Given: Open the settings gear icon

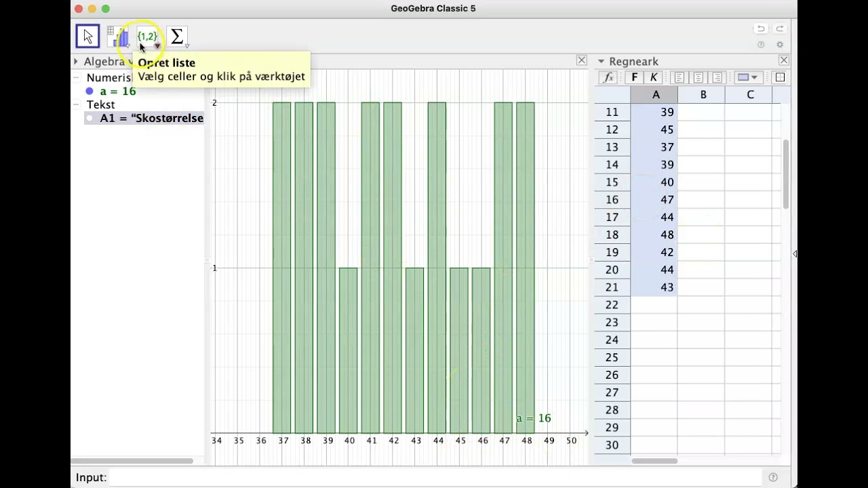Looking at the screenshot, I should (780, 45).
